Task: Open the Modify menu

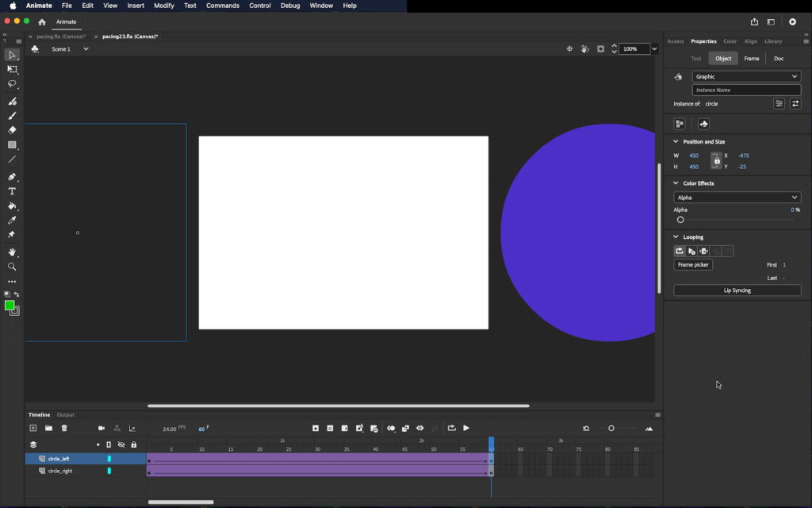Action: (164, 6)
